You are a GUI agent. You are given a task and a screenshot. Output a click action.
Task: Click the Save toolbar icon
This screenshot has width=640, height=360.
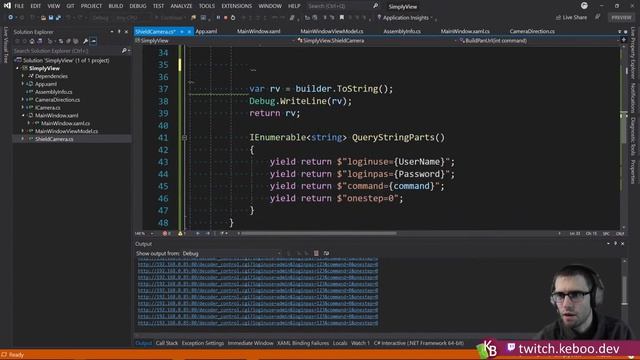[51, 18]
